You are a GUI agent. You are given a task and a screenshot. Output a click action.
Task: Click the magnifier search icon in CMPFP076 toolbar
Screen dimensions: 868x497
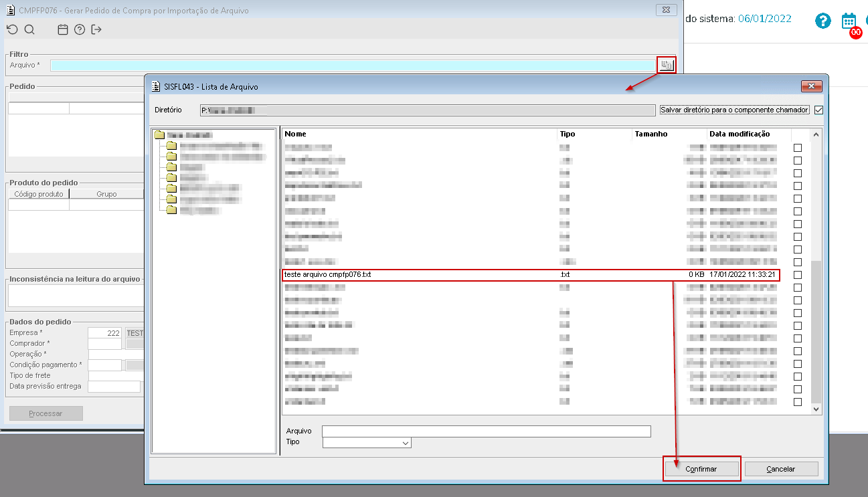coord(29,29)
